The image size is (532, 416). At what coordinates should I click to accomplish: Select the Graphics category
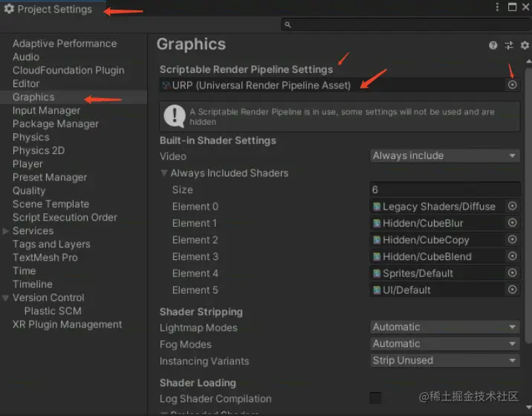(33, 97)
